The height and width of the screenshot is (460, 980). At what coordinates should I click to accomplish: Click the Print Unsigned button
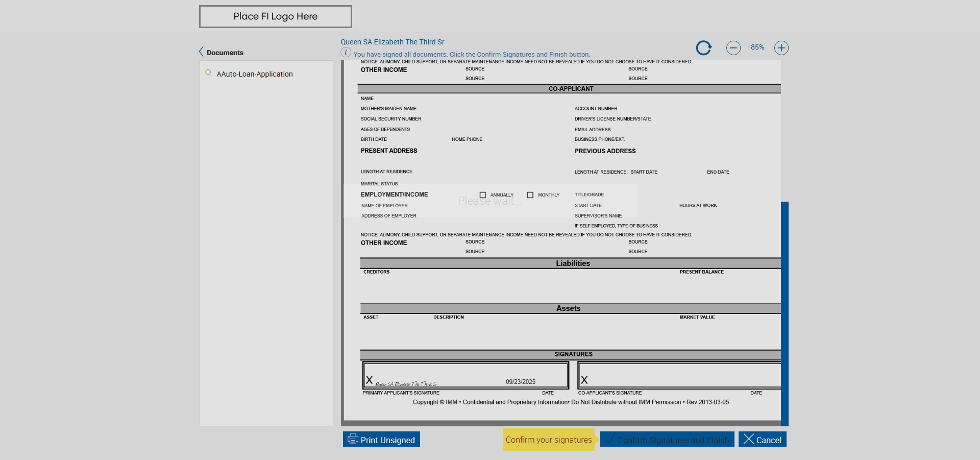pyautogui.click(x=381, y=440)
